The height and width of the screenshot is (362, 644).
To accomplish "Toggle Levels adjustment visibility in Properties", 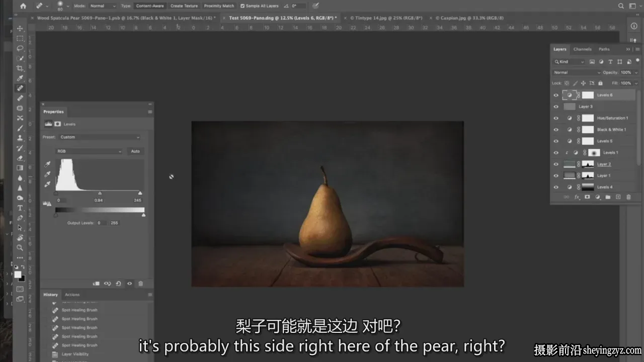I will pyautogui.click(x=129, y=284).
